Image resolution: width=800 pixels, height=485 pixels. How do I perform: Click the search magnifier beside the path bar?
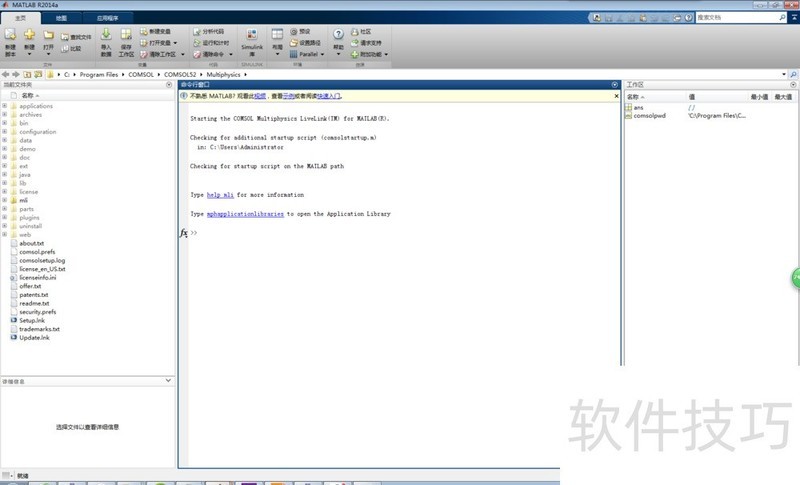[x=793, y=74]
